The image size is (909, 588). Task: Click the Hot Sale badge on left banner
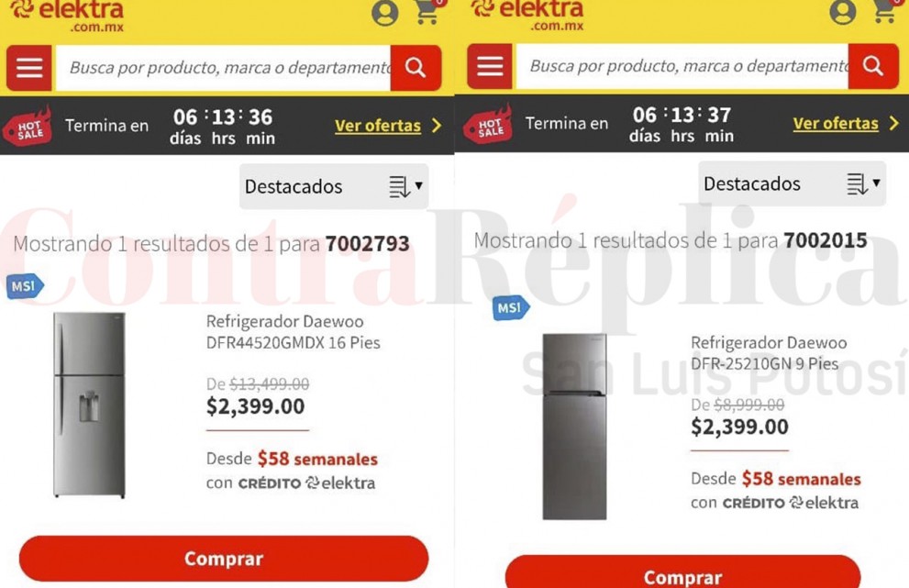click(x=28, y=126)
